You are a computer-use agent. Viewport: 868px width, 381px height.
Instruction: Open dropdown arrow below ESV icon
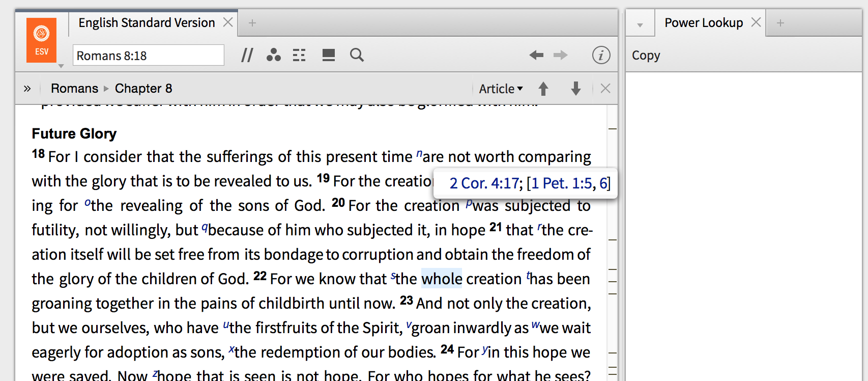click(x=61, y=66)
